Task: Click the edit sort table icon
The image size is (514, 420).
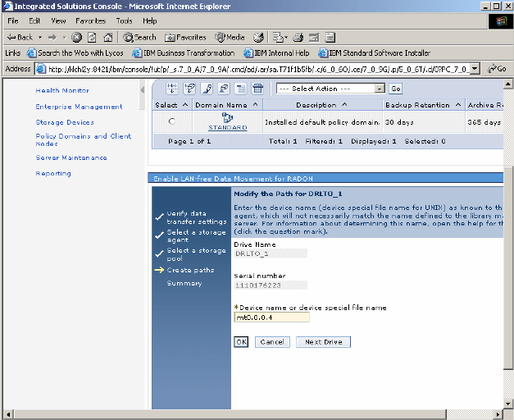Action: coord(241,89)
